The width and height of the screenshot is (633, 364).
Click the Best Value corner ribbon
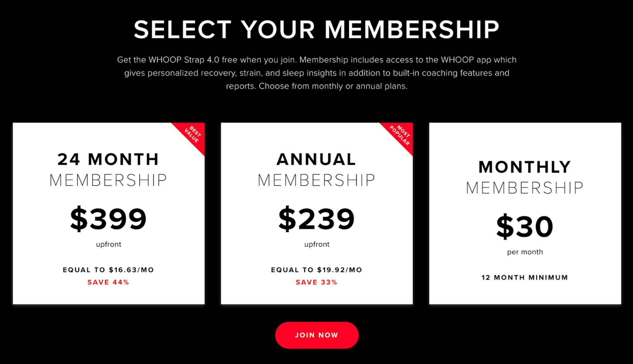click(x=193, y=135)
